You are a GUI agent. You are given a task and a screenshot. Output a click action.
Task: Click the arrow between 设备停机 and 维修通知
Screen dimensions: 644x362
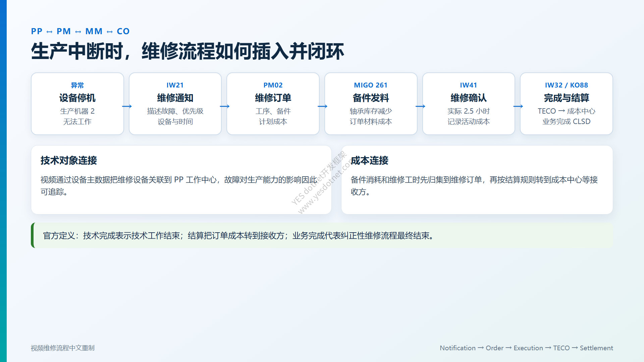click(127, 107)
